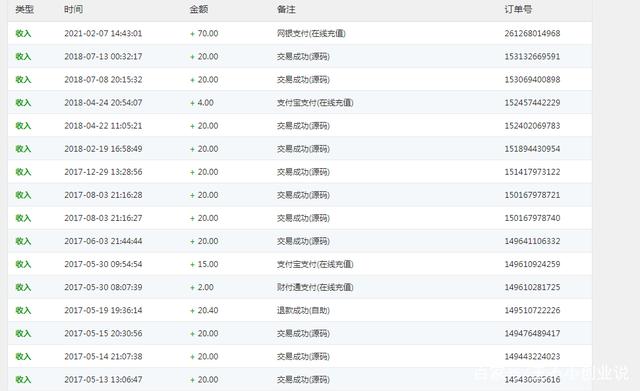This screenshot has height=391, width=640.
Task: Select the timestamp 2017-05-14 21:07:38
Action: (x=103, y=357)
